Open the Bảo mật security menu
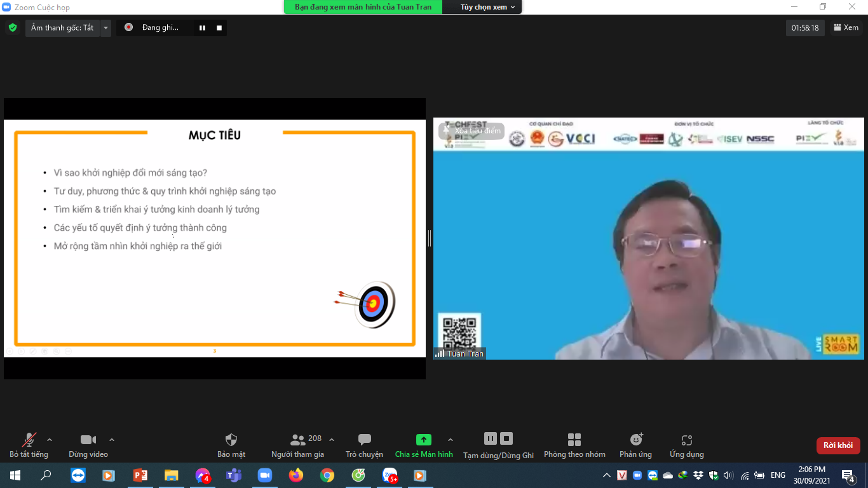 coord(231,445)
